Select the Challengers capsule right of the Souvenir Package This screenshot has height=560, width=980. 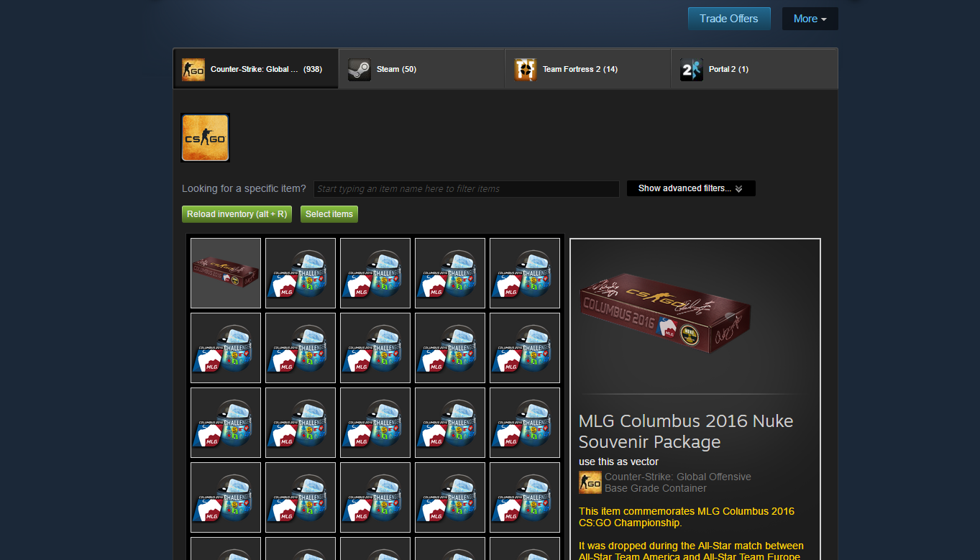301,273
